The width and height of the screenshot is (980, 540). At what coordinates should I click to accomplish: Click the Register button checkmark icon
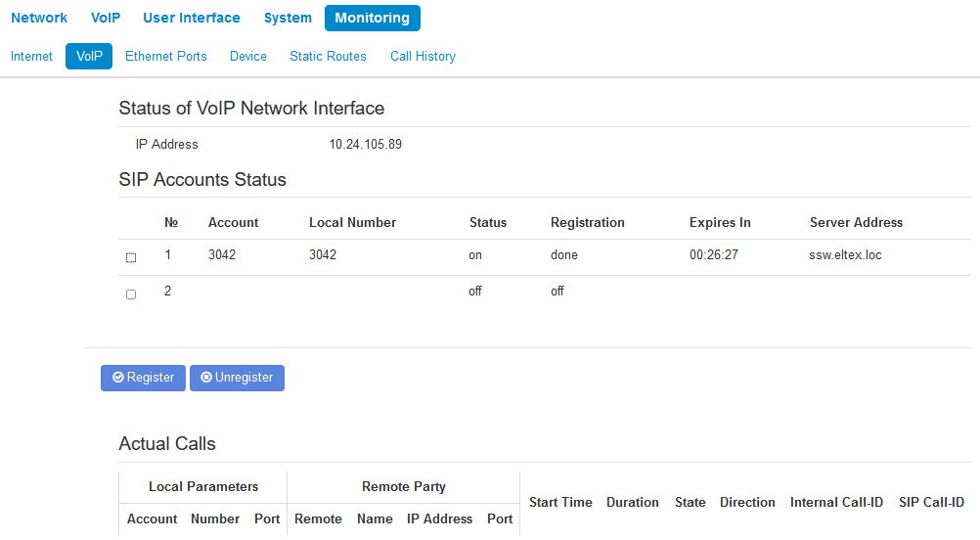118,378
